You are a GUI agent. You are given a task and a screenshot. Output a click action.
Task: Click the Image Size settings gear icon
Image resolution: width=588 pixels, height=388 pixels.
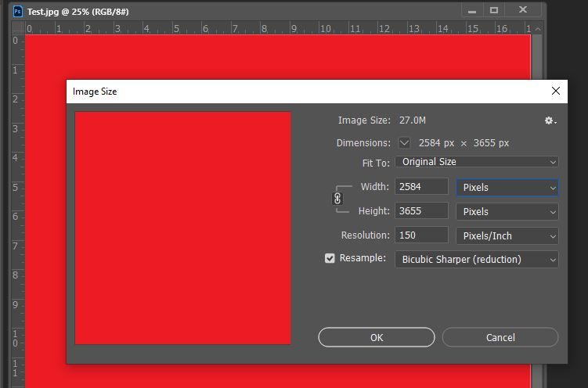(x=550, y=120)
